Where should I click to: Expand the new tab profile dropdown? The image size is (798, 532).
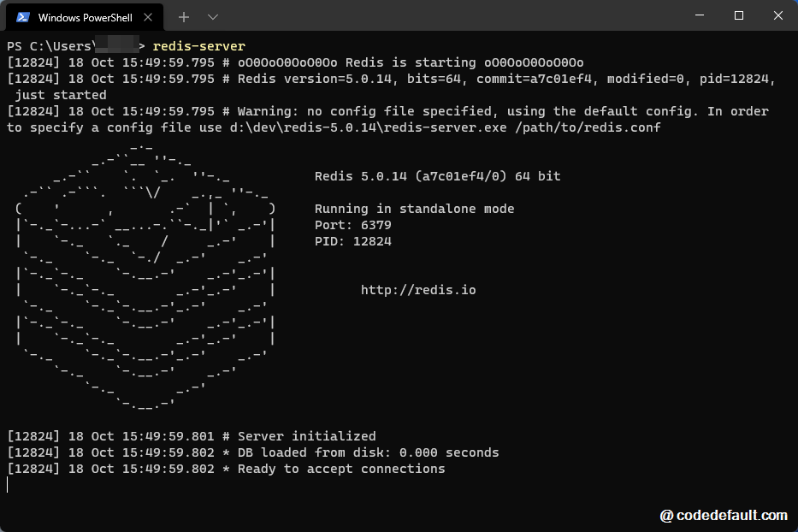213,17
